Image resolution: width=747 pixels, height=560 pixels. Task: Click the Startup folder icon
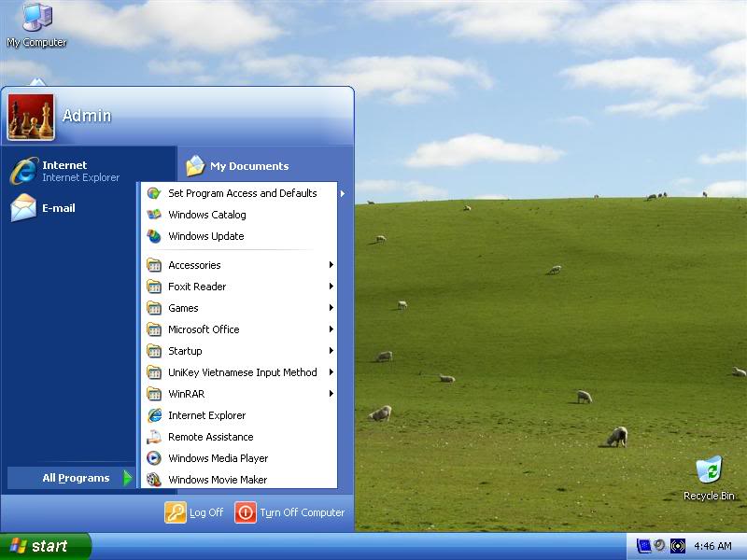pos(154,351)
